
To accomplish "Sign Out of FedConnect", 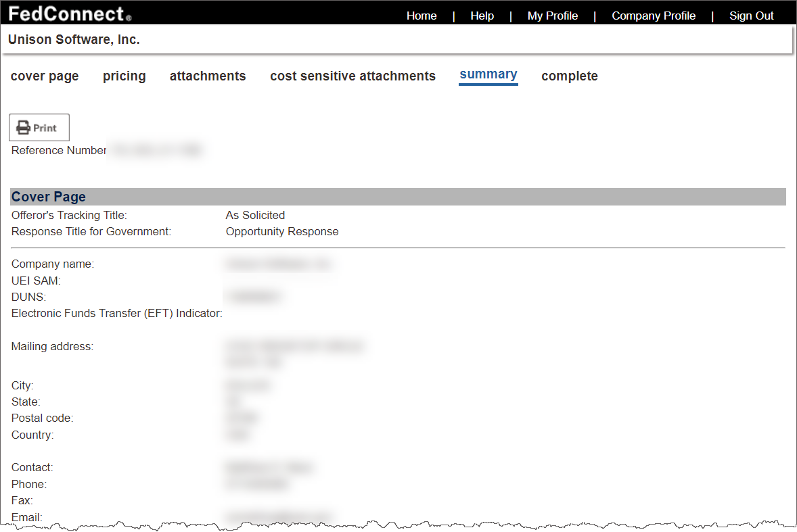I will 751,16.
